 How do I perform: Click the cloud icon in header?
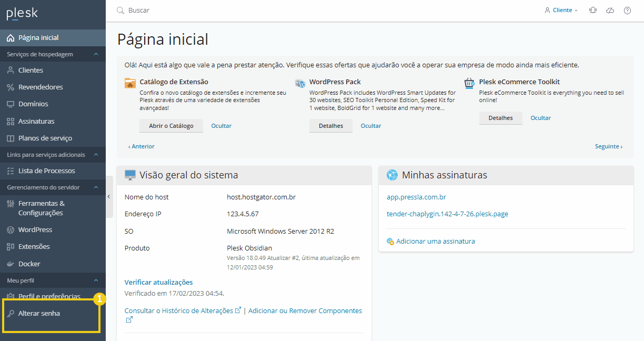coord(610,10)
